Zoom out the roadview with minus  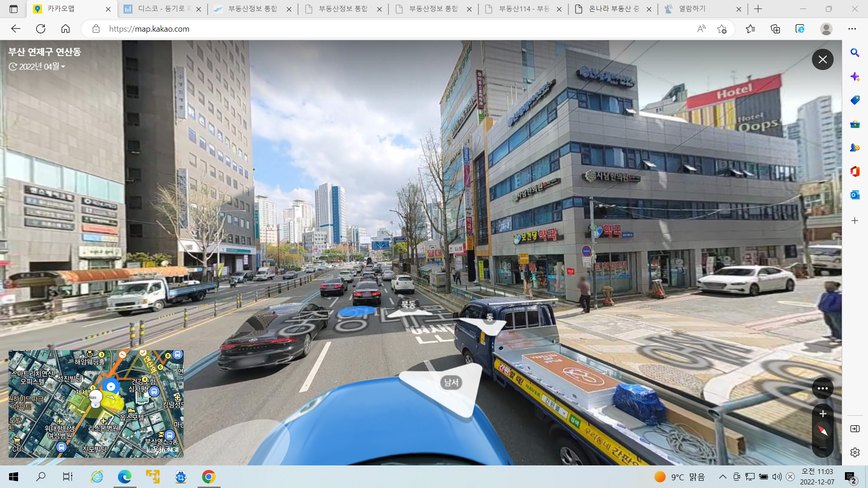[x=823, y=448]
